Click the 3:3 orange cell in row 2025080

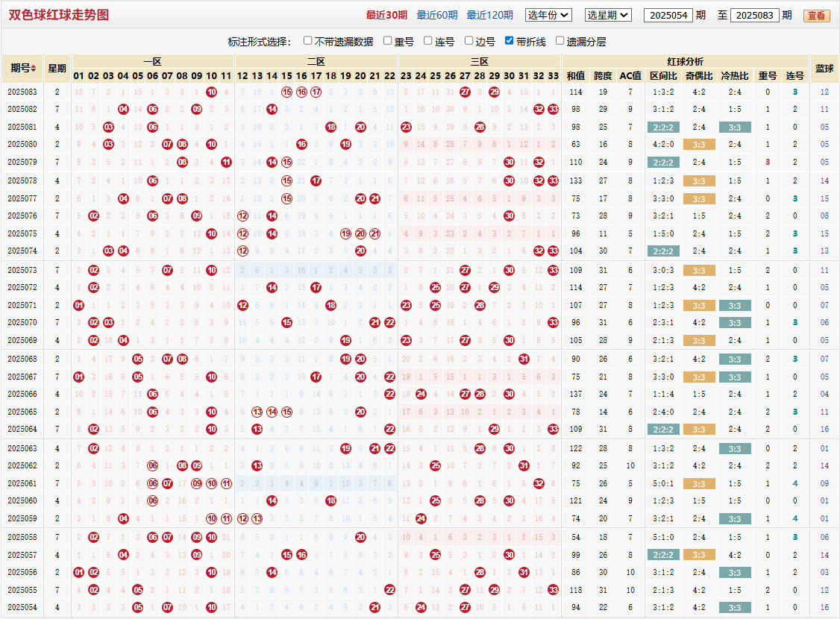[699, 145]
